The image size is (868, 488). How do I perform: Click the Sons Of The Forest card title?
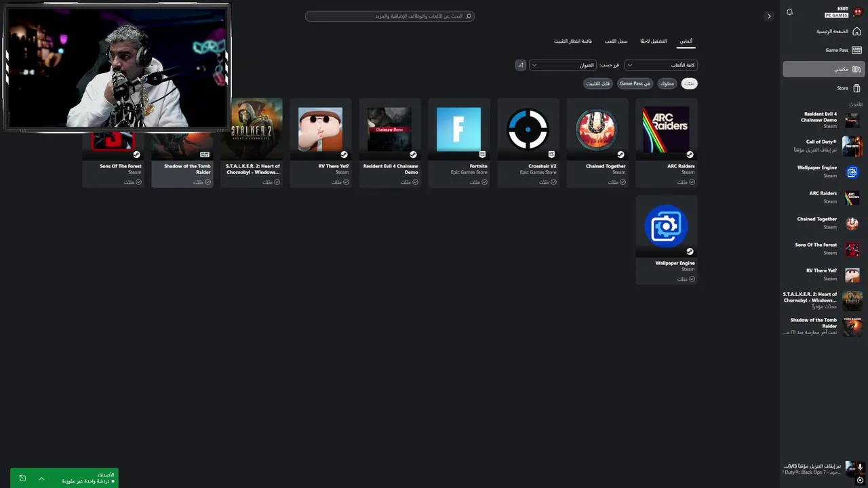(121, 166)
